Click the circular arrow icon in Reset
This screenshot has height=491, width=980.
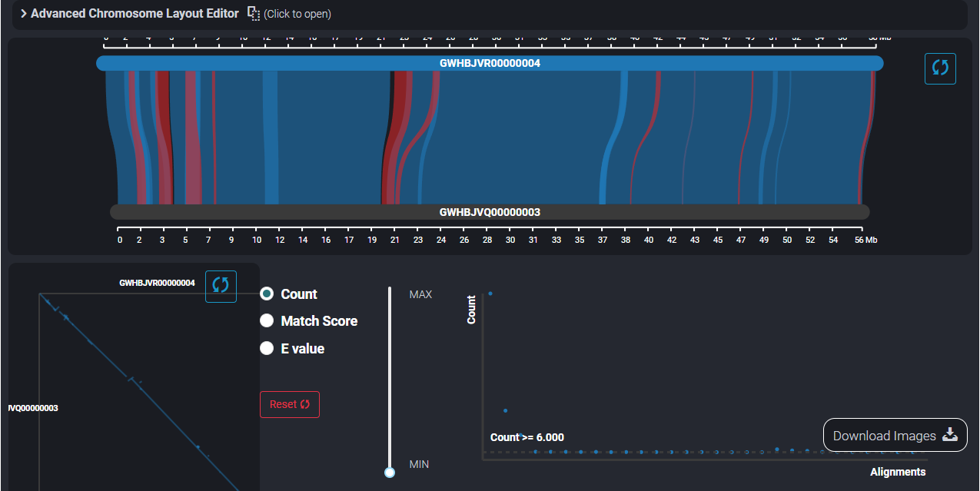(305, 404)
